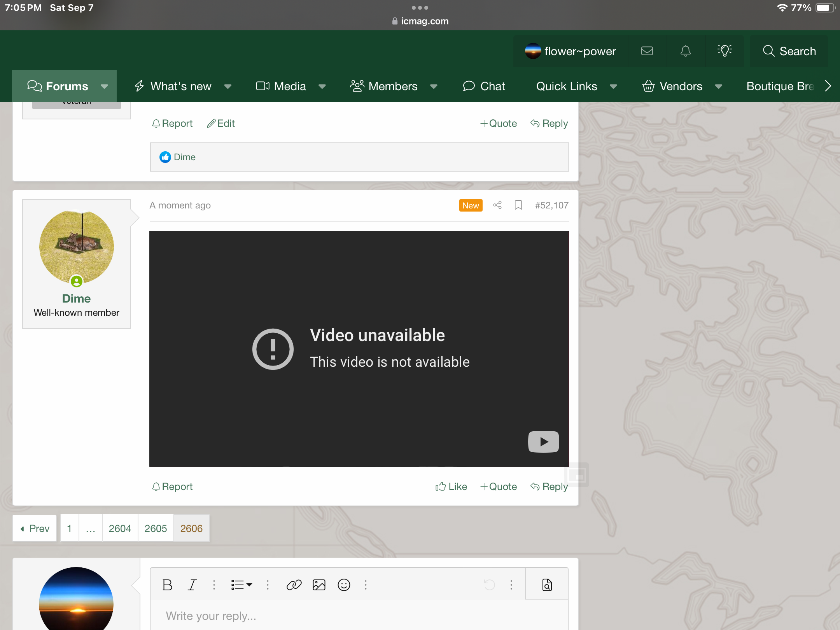Screen dimensions: 840x630
Task: Like Dime's video post
Action: click(451, 486)
